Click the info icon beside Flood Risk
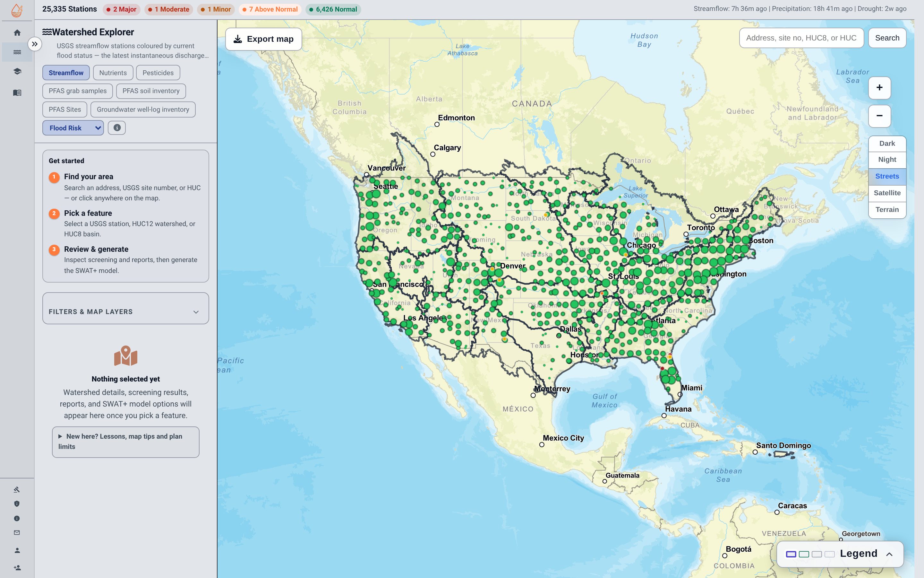Screen dimensions: 924x578 117,128
